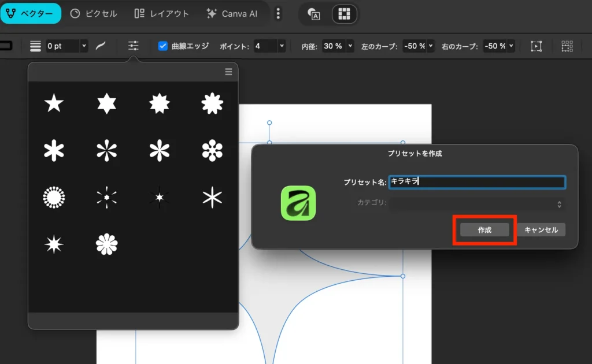This screenshot has width=592, height=364.
Task: Switch to the Canva AI tab
Action: (232, 13)
